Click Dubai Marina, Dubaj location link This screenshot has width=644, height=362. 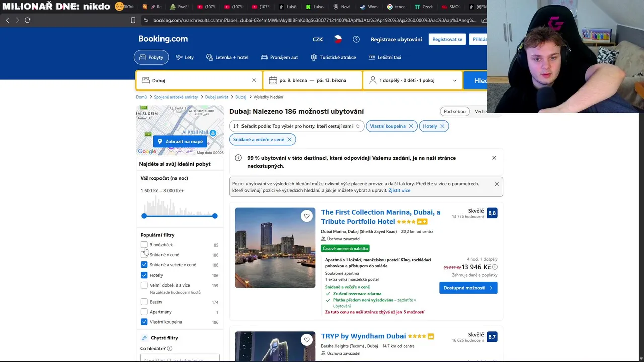(x=359, y=232)
